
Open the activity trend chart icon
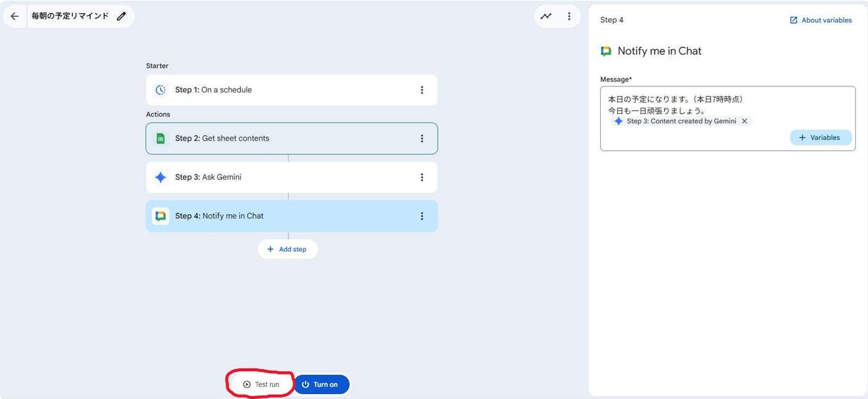pyautogui.click(x=546, y=17)
